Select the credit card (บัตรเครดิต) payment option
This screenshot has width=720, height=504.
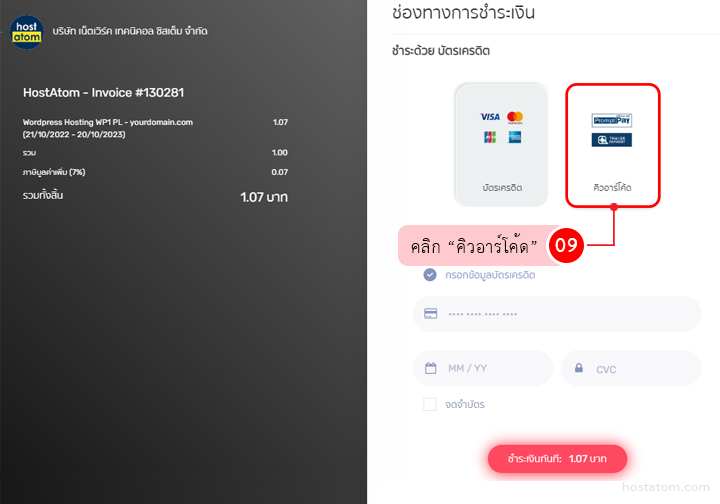tap(501, 145)
